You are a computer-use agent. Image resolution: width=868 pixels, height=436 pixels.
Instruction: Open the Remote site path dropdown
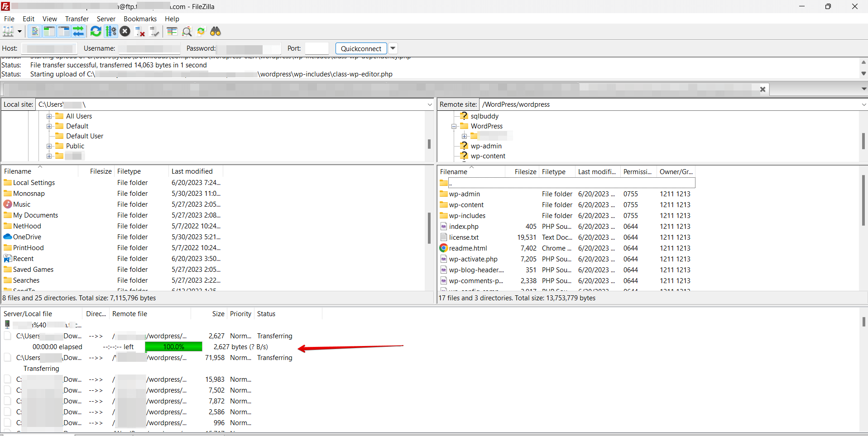(x=863, y=104)
